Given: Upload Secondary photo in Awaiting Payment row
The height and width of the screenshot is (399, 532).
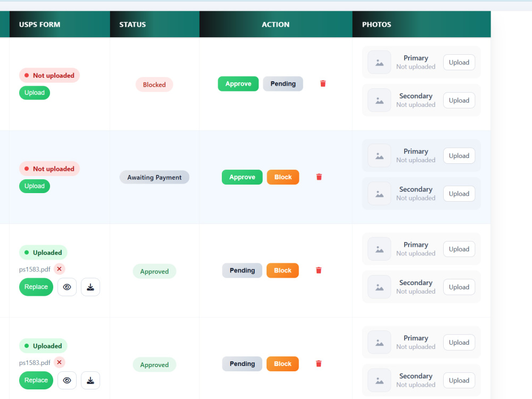Looking at the screenshot, I should [x=459, y=194].
